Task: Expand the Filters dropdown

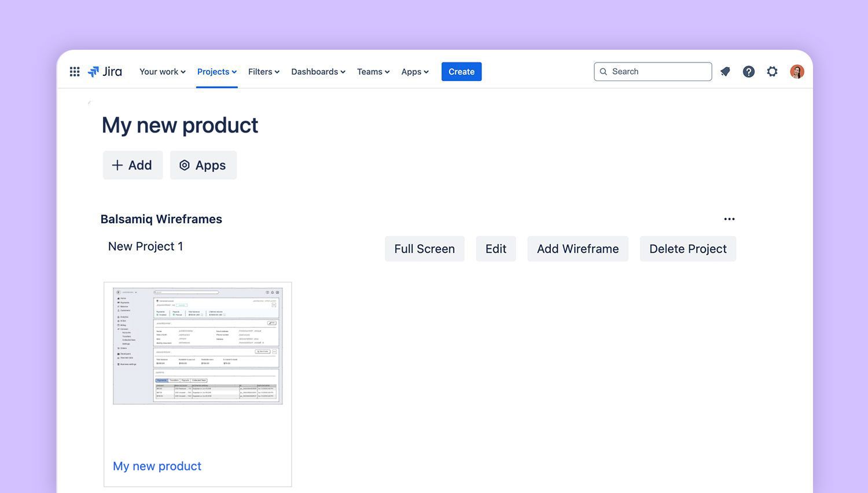Action: point(263,72)
